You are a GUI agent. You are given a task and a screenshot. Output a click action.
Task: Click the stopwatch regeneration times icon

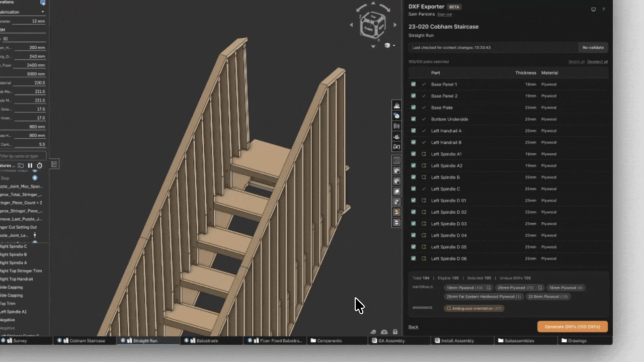click(40, 165)
